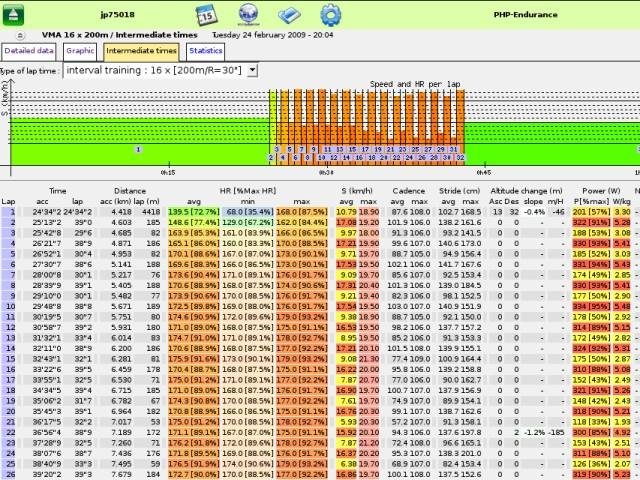
Task: Expand the type of lap time dropdown
Action: coord(251,70)
